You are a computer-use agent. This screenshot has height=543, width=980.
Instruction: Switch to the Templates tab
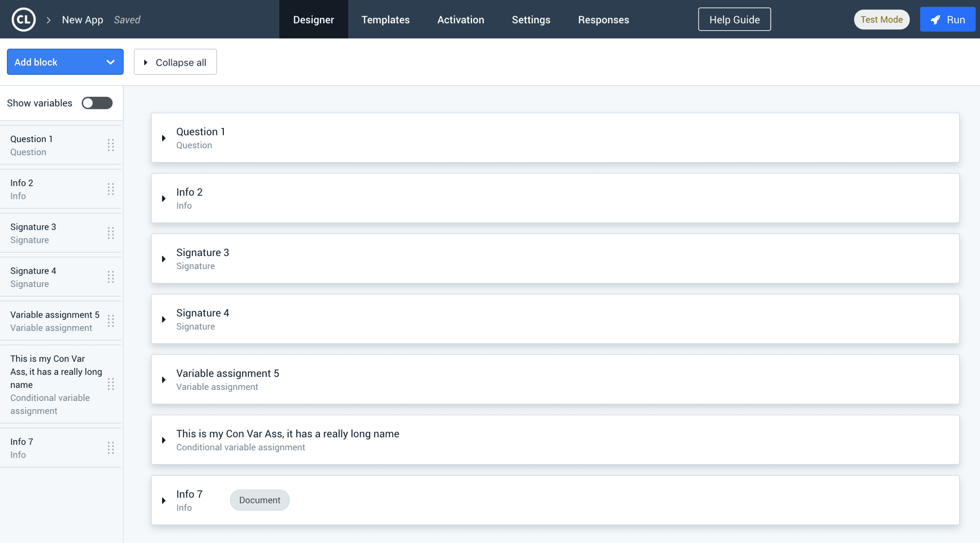click(x=385, y=19)
